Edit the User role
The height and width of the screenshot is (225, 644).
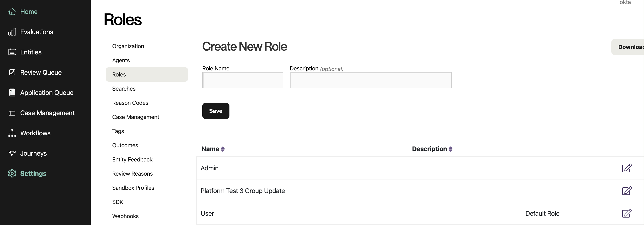point(627,213)
